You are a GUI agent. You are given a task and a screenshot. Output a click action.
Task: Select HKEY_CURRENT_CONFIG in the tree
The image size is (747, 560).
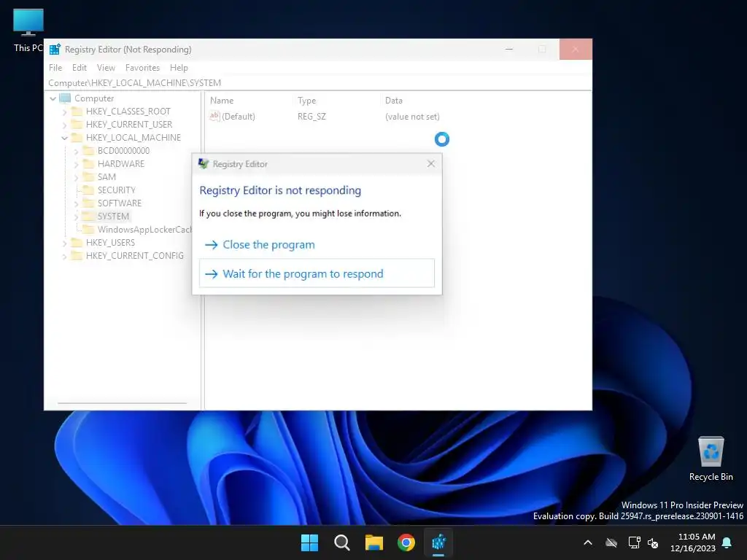point(134,255)
